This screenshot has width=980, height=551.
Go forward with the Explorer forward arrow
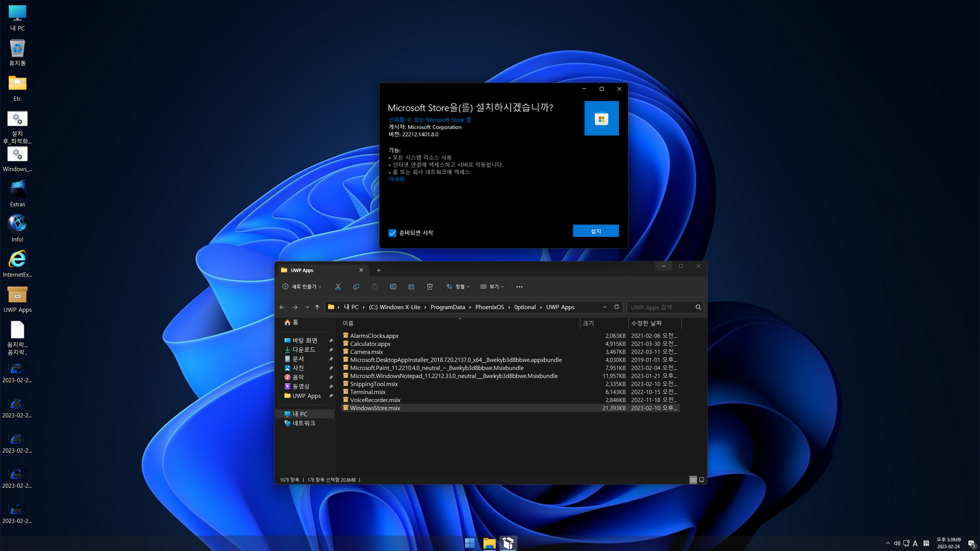click(x=295, y=307)
